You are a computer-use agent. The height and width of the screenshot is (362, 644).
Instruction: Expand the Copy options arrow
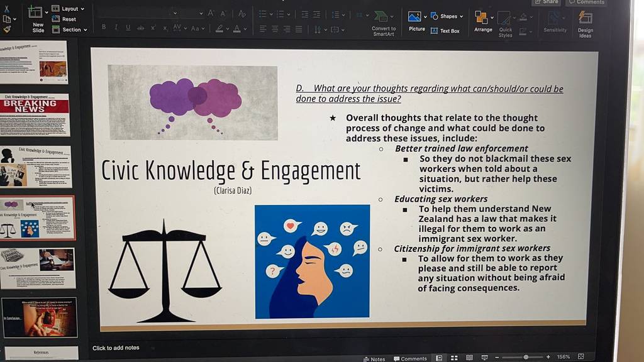pos(15,19)
